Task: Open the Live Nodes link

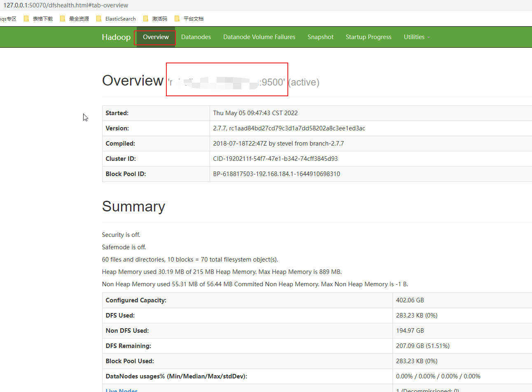Action: pyautogui.click(x=121, y=390)
